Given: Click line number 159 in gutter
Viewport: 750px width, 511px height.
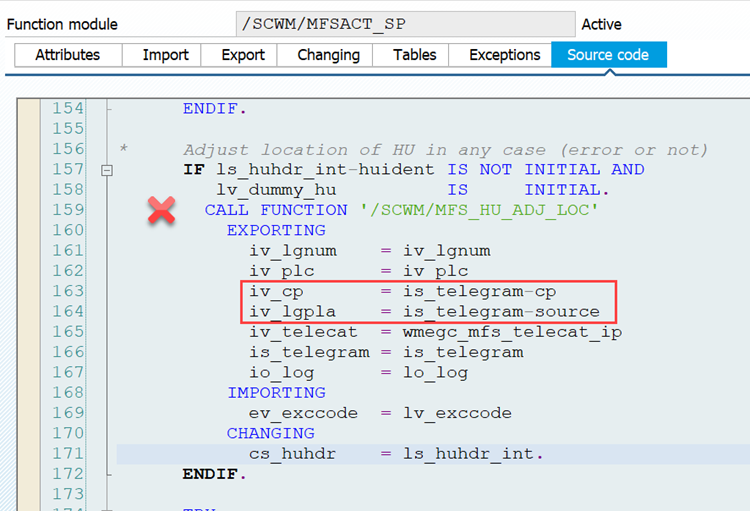Looking at the screenshot, I should point(68,210).
